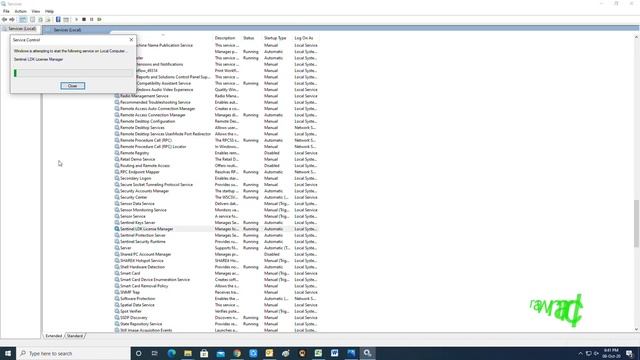
Task: Open the File menu
Action: [6, 11]
